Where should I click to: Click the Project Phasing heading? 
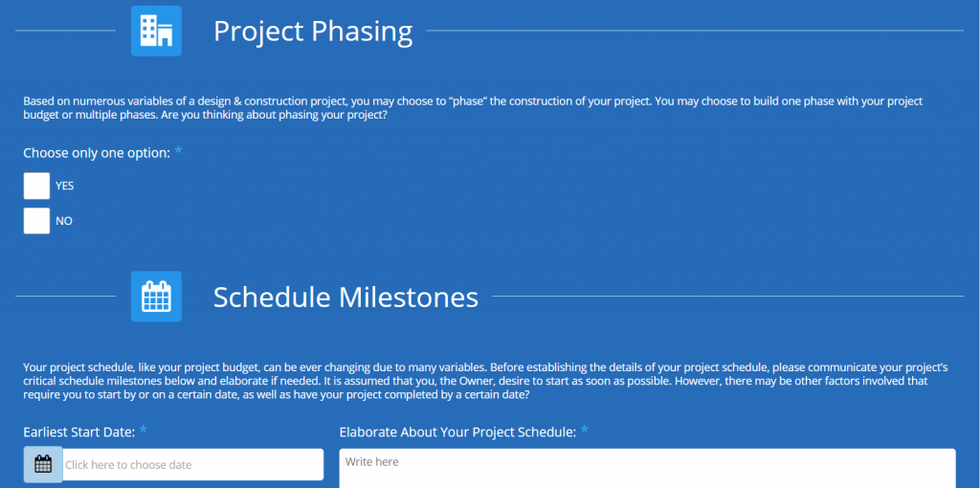(313, 32)
